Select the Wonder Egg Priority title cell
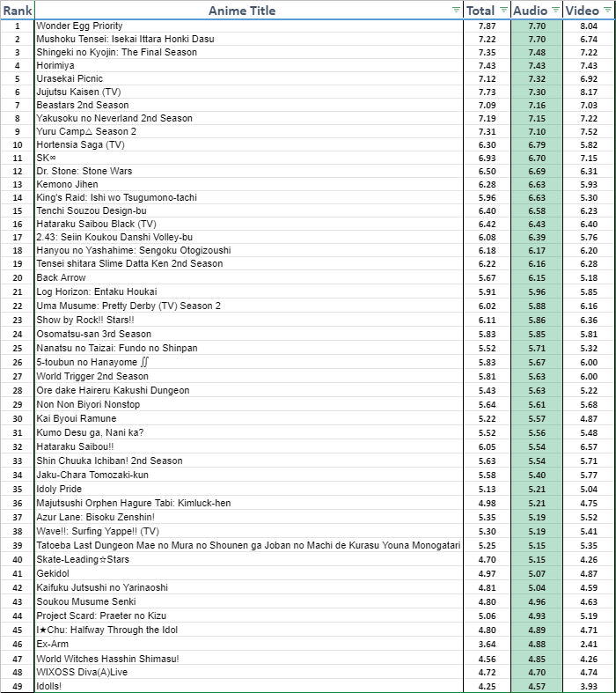Image resolution: width=616 pixels, height=693 pixels. click(x=80, y=26)
